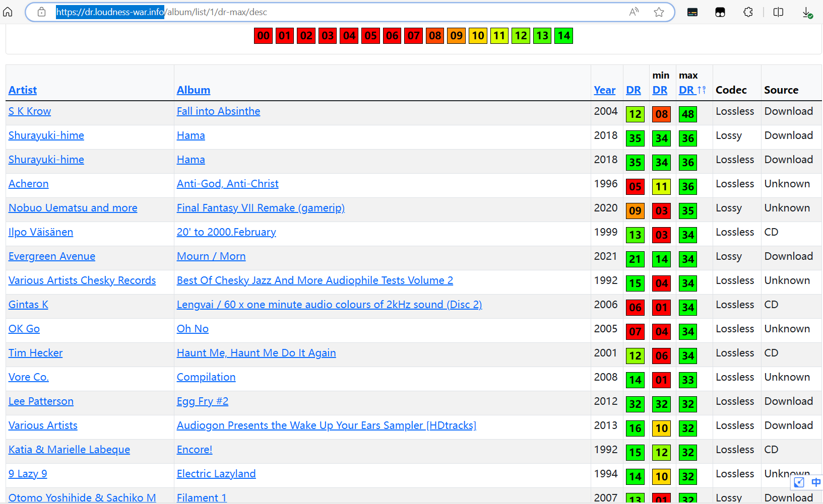Screen dimensions: 823x504
Task: Sort the list by min DR header
Action: click(x=660, y=90)
